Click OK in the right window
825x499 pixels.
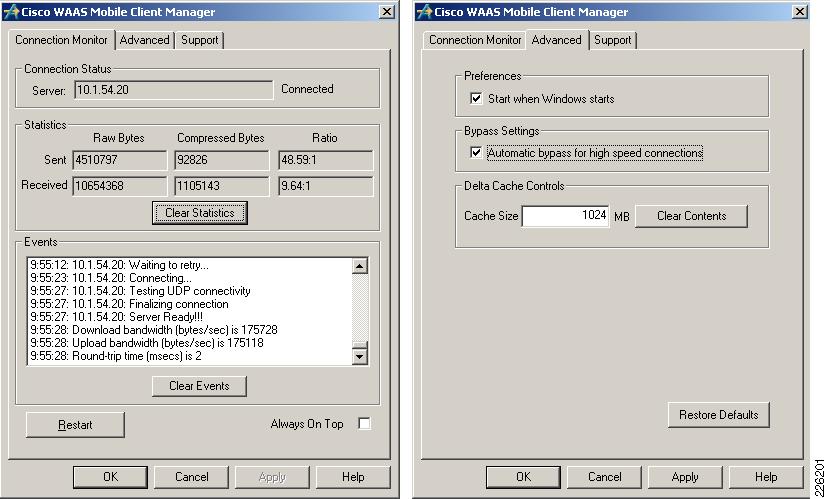(524, 477)
